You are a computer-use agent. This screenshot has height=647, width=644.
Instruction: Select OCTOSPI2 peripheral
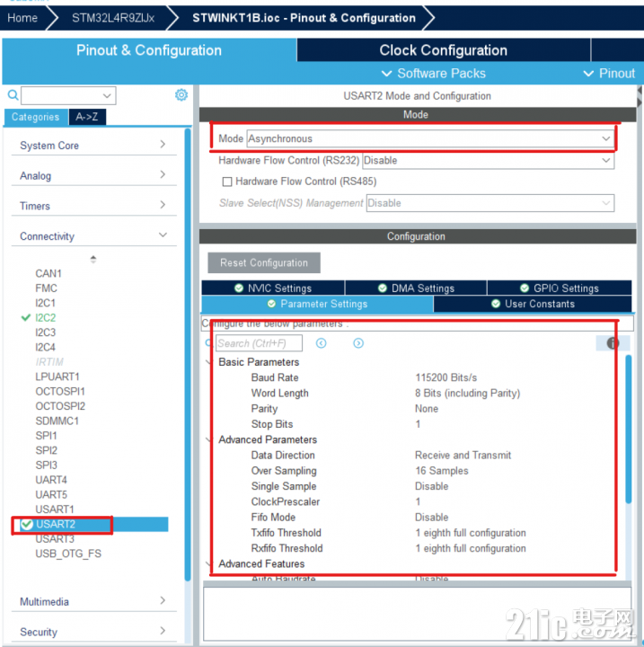[x=60, y=406]
